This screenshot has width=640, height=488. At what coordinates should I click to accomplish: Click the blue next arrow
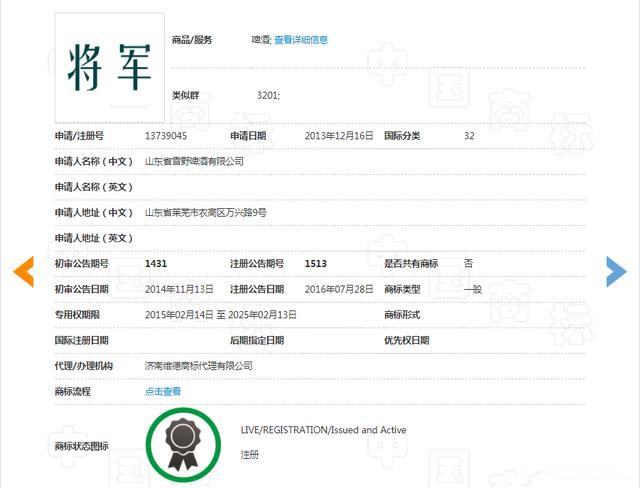(x=616, y=271)
